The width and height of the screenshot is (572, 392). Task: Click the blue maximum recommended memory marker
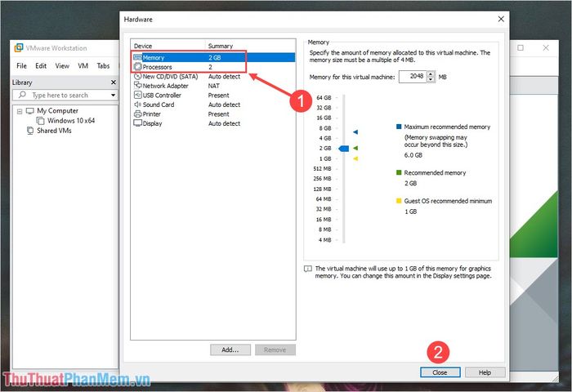click(355, 132)
